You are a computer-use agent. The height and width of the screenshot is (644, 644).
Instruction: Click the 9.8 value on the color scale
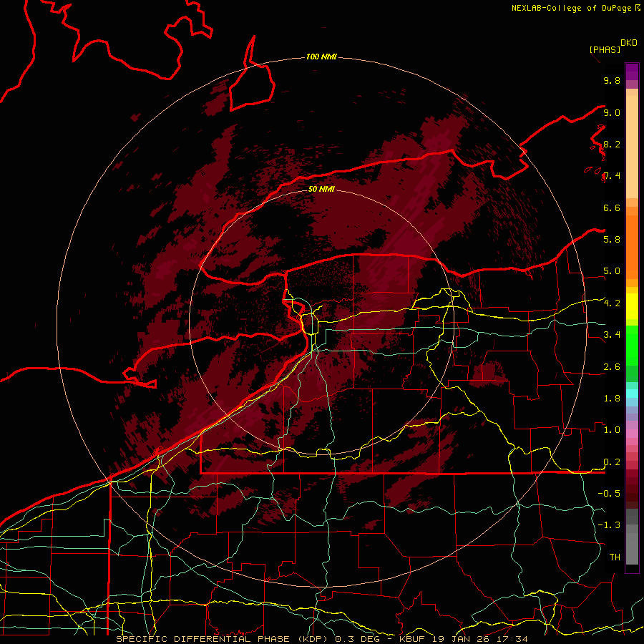pyautogui.click(x=612, y=80)
